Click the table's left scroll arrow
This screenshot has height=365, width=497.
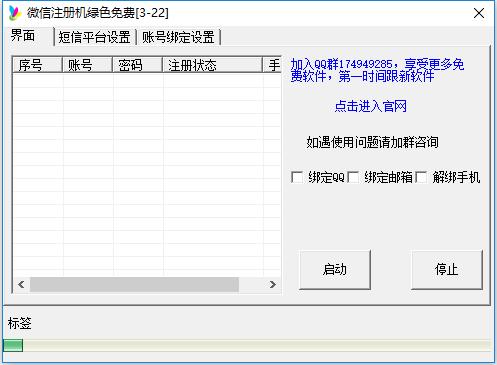point(21,284)
